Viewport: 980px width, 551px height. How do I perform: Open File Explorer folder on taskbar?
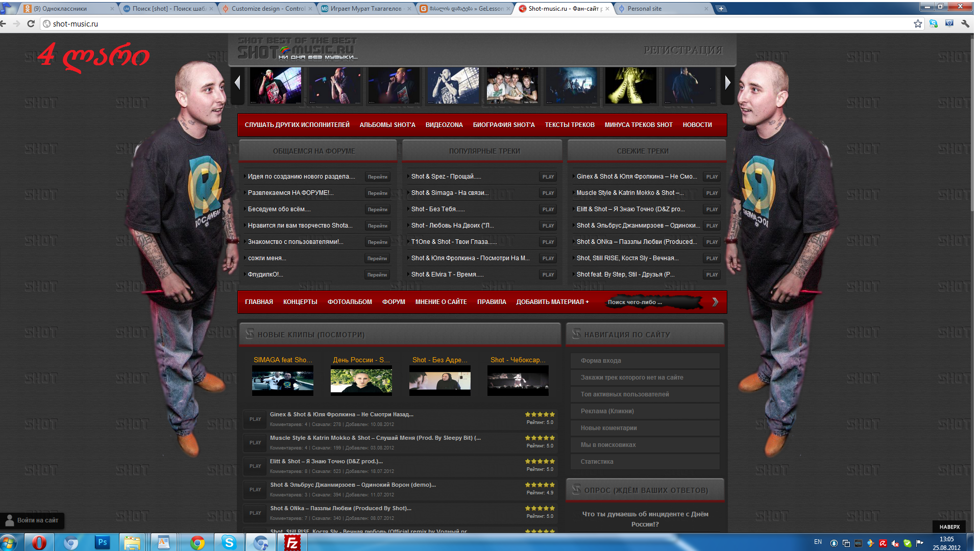point(132,542)
